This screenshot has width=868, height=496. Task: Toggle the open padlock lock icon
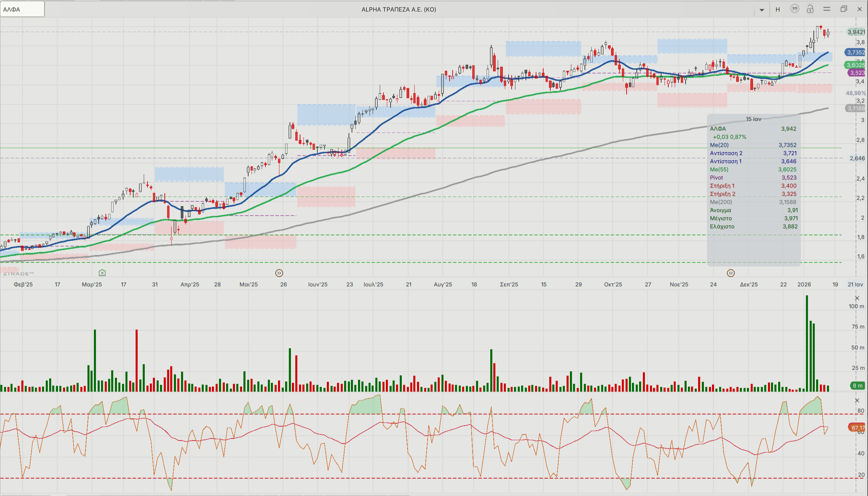tap(810, 9)
